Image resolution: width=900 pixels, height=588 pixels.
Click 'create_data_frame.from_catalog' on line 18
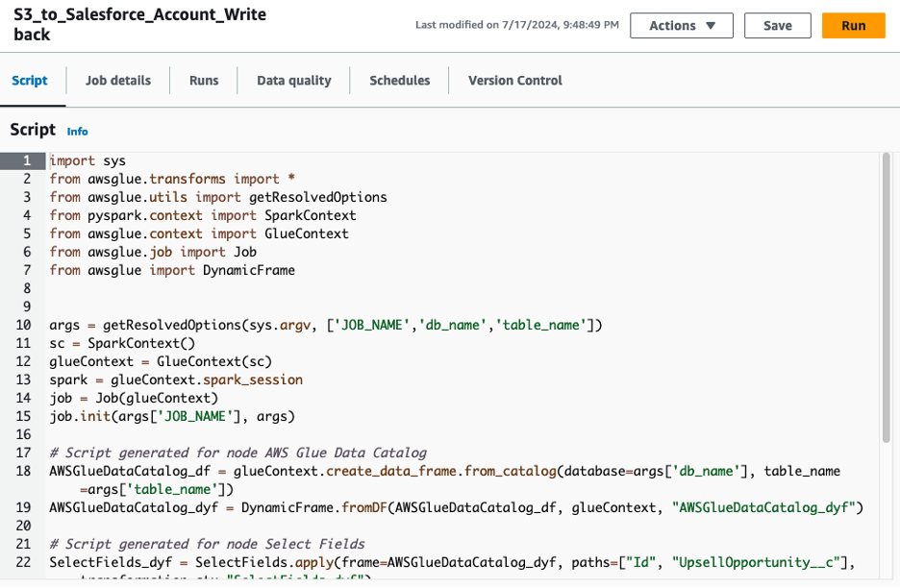coord(440,471)
